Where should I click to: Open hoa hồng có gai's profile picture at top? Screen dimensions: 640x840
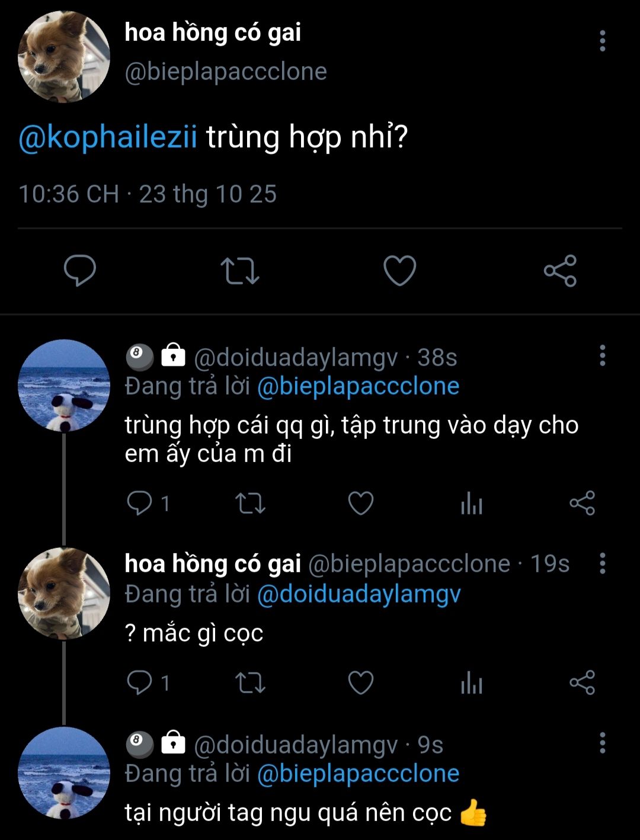coord(64,56)
